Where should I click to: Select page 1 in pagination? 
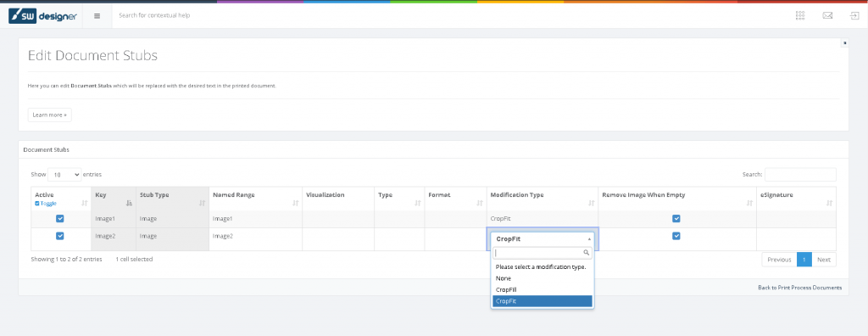coord(804,260)
